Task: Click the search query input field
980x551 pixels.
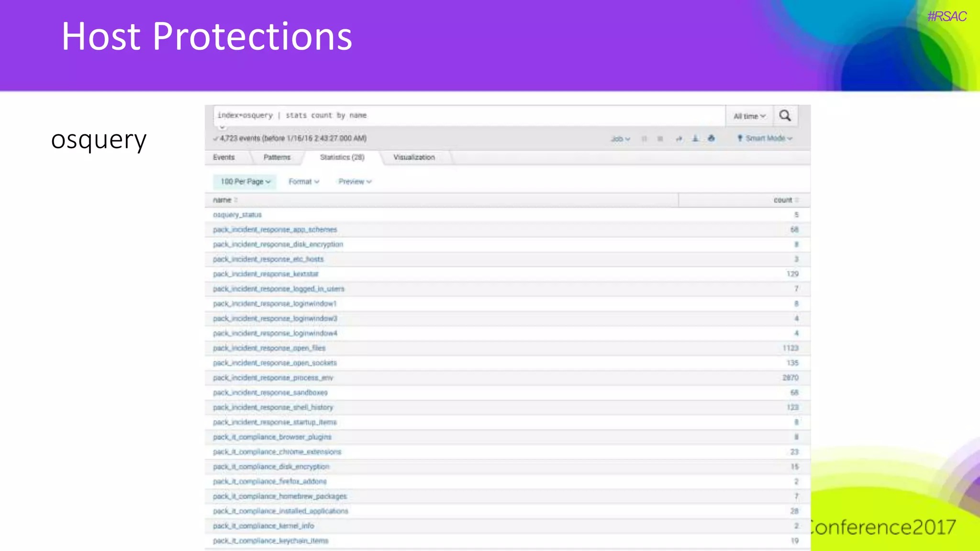Action: tap(469, 116)
